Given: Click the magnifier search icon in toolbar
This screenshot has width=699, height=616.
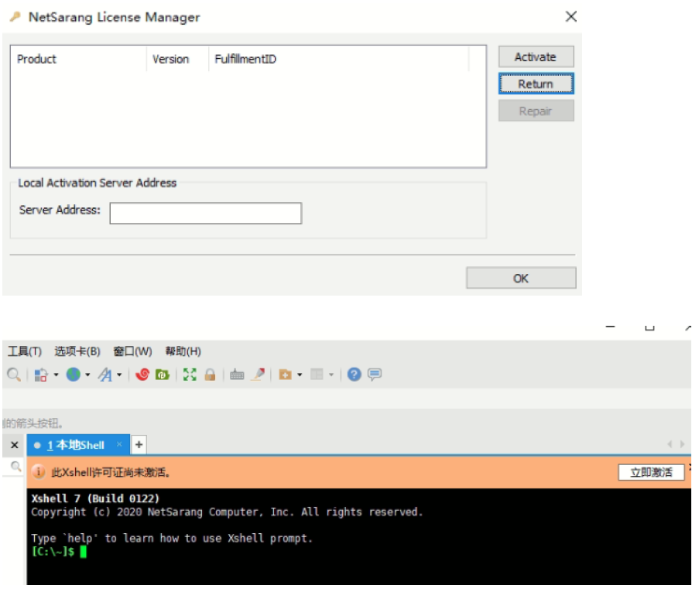Looking at the screenshot, I should (x=14, y=375).
